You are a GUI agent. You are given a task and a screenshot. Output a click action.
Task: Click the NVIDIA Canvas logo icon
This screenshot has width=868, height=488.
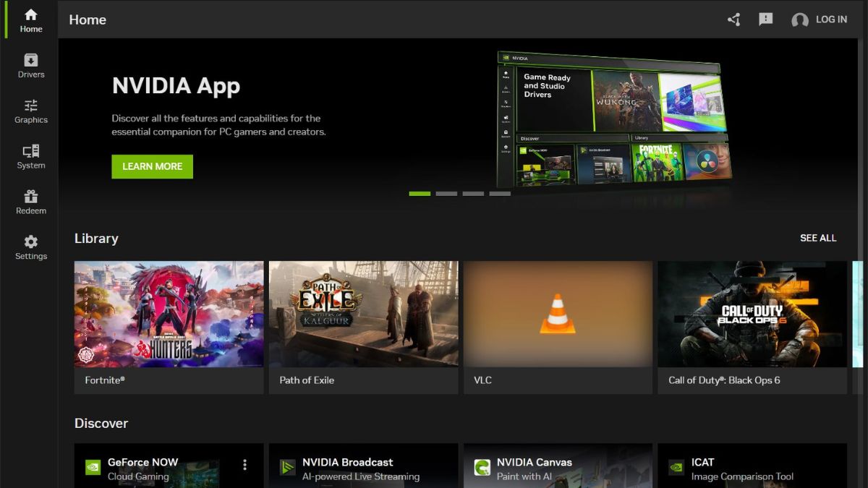pyautogui.click(x=482, y=468)
